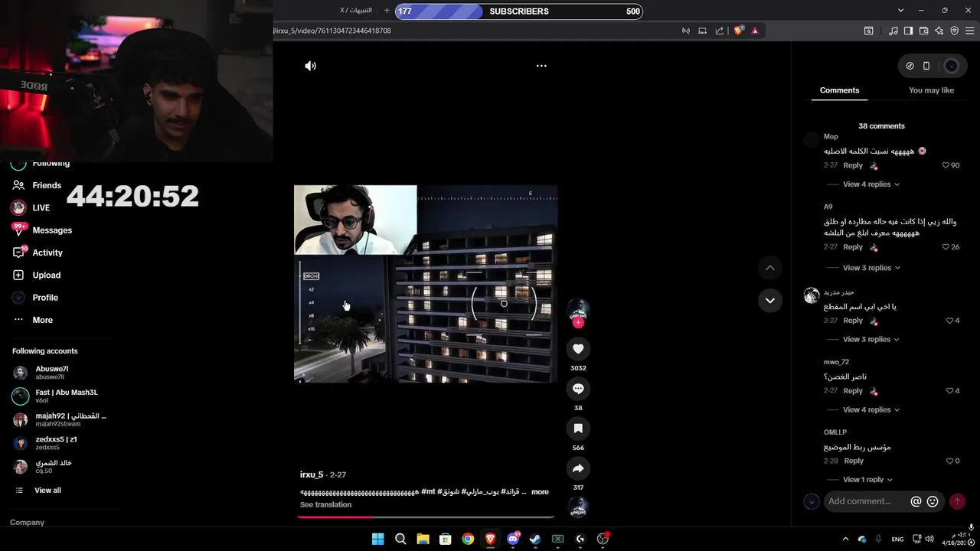980x551 pixels.
Task: Open Brave VPN shield icon
Action: (x=954, y=31)
